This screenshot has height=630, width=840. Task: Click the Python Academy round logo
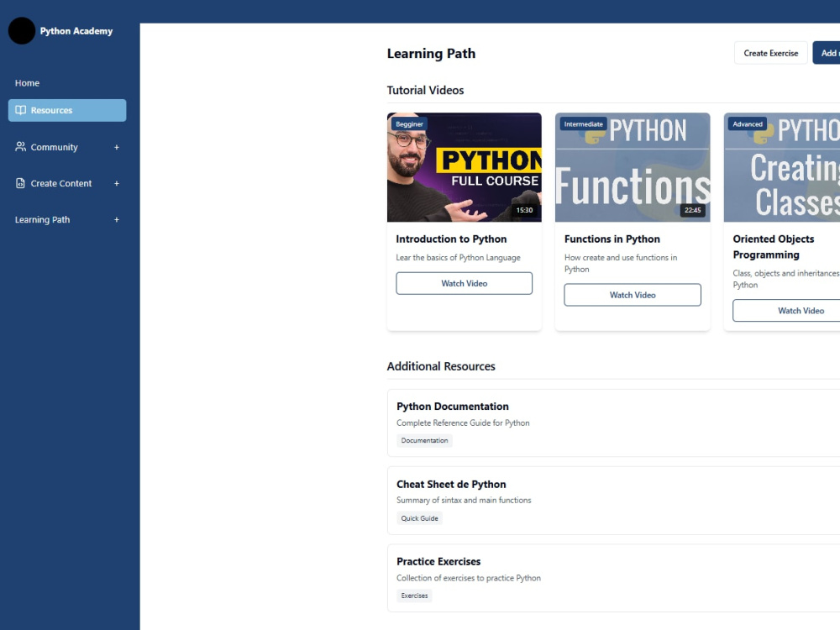pos(22,30)
